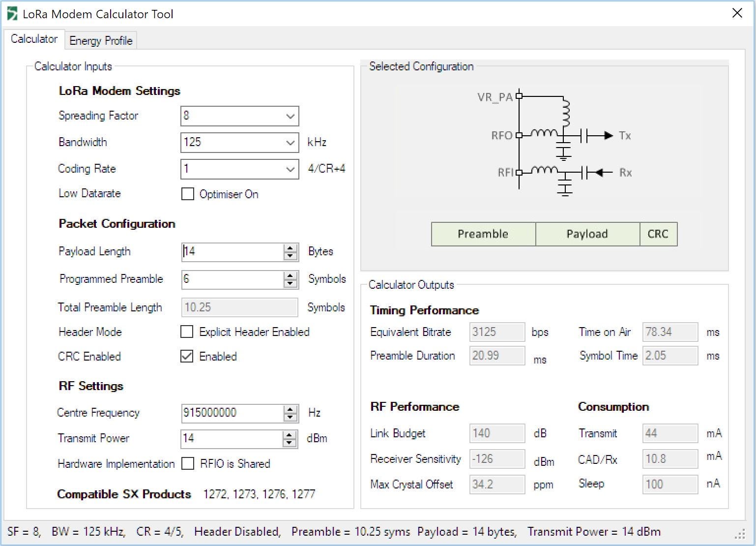Click the Payload block in packet diagram
Image resolution: width=756 pixels, height=546 pixels.
click(x=587, y=234)
